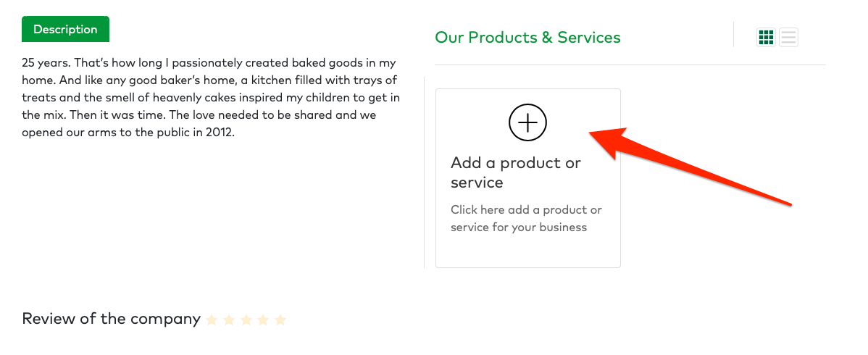Click the description line mentioning "2012"
This screenshot has height=355, width=868.
coord(128,133)
